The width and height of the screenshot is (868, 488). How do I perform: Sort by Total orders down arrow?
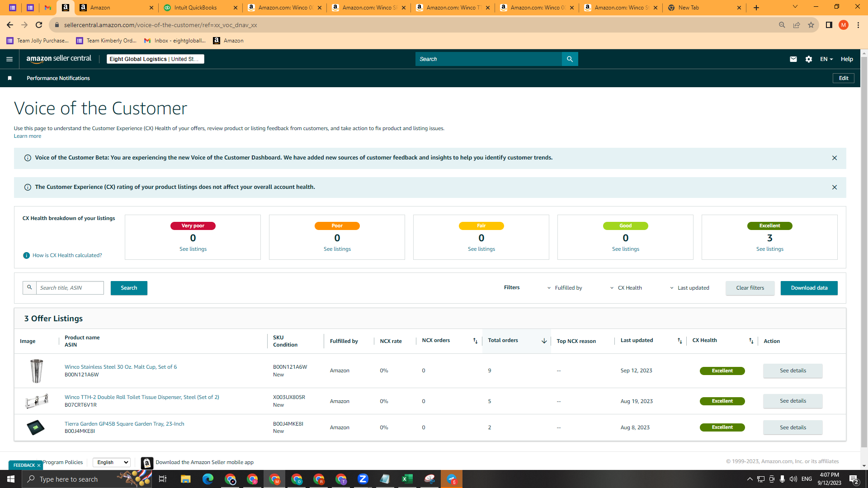pos(544,341)
